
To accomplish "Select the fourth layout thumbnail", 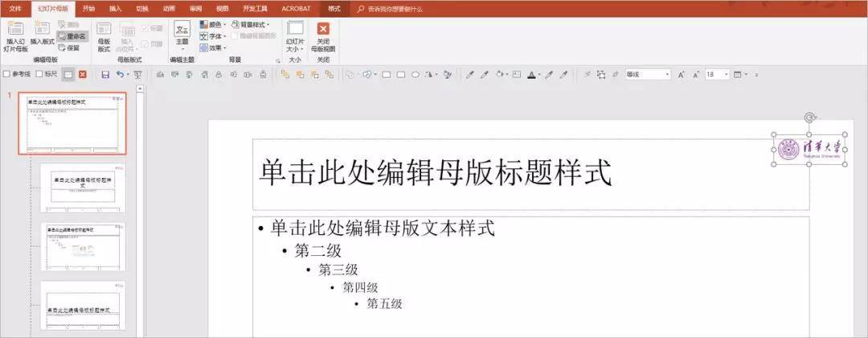I will click(x=83, y=305).
